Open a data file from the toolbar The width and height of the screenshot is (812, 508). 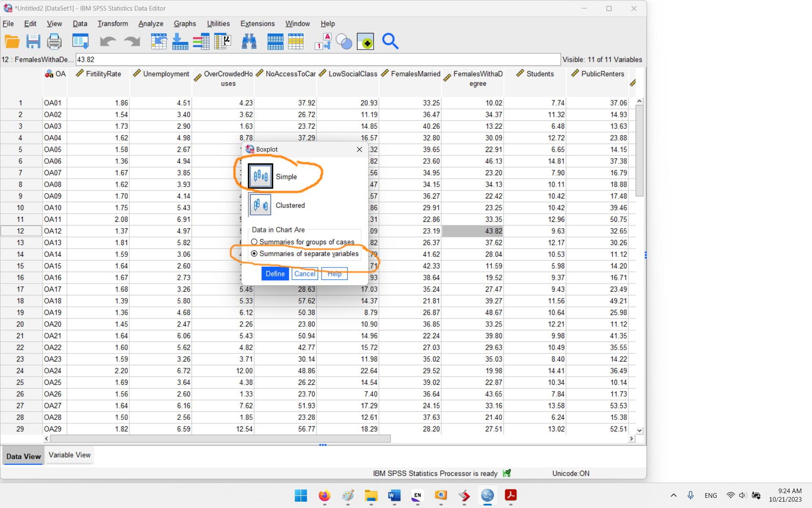[x=12, y=41]
